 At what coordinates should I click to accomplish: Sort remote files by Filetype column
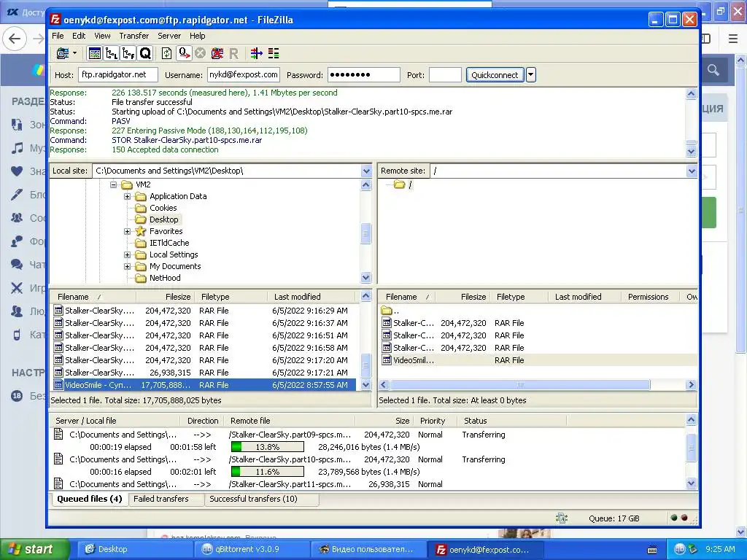[x=519, y=297]
